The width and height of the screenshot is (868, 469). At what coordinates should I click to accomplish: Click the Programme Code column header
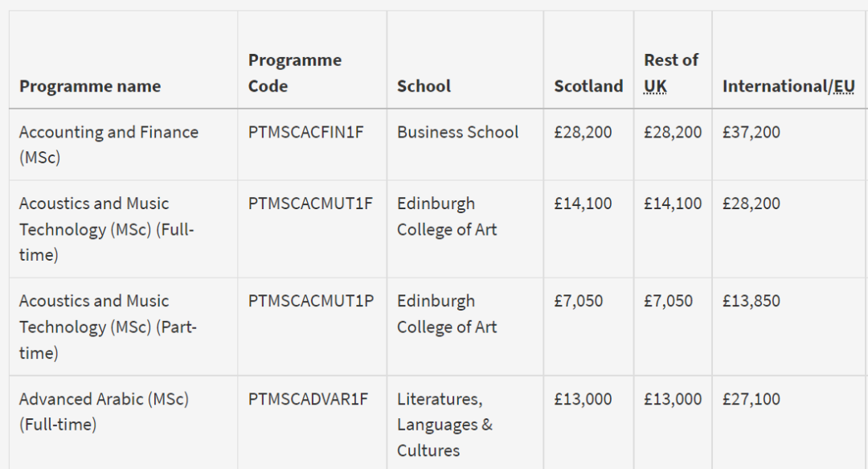point(294,73)
